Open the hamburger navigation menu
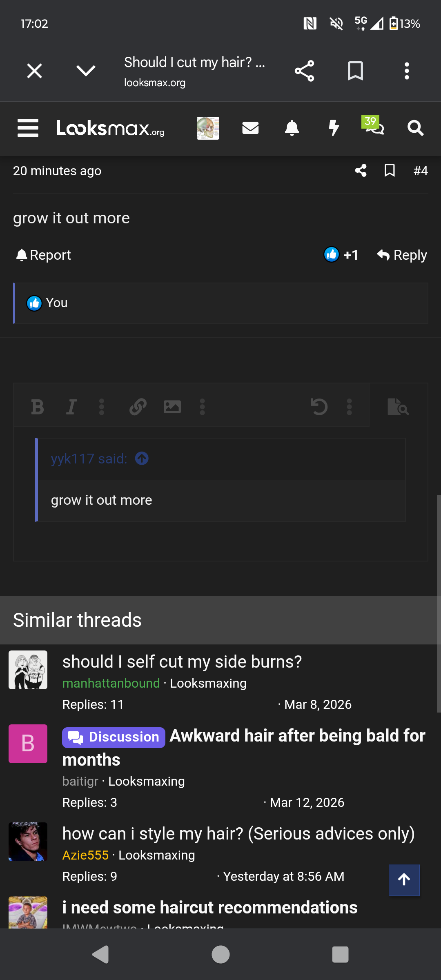The image size is (441, 980). click(x=28, y=128)
